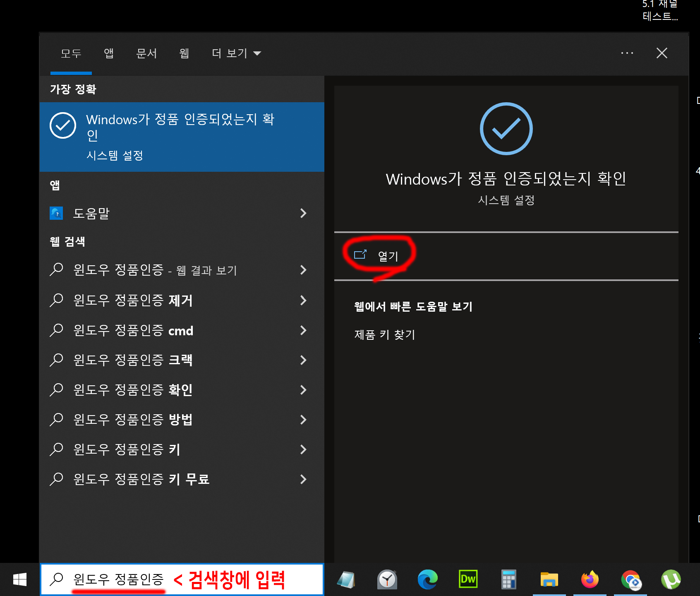Open the 더 보기 dropdown filter
700x596 pixels.
236,53
